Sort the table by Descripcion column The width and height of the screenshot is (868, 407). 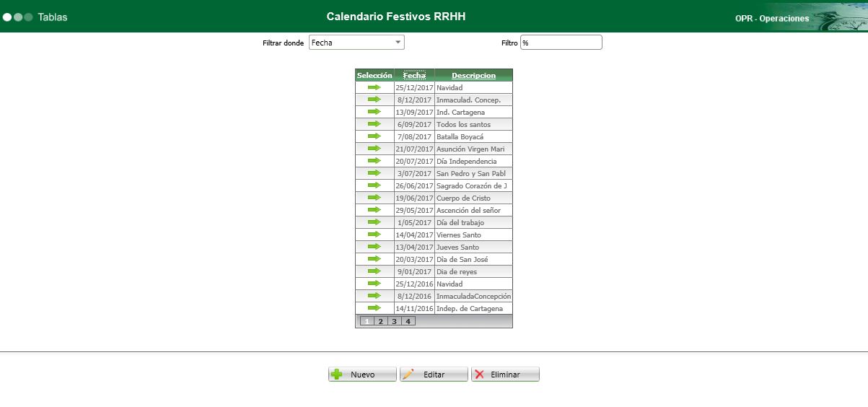click(x=473, y=75)
